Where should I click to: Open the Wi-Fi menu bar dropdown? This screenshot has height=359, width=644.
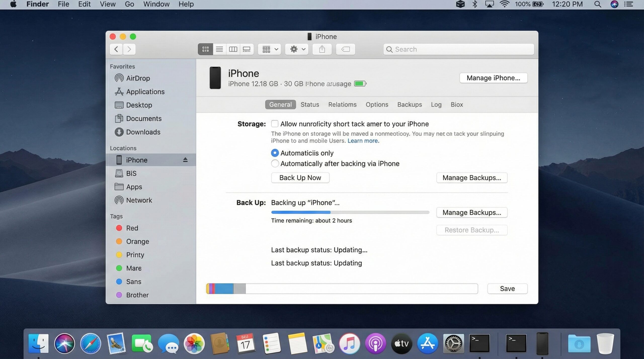(x=504, y=4)
